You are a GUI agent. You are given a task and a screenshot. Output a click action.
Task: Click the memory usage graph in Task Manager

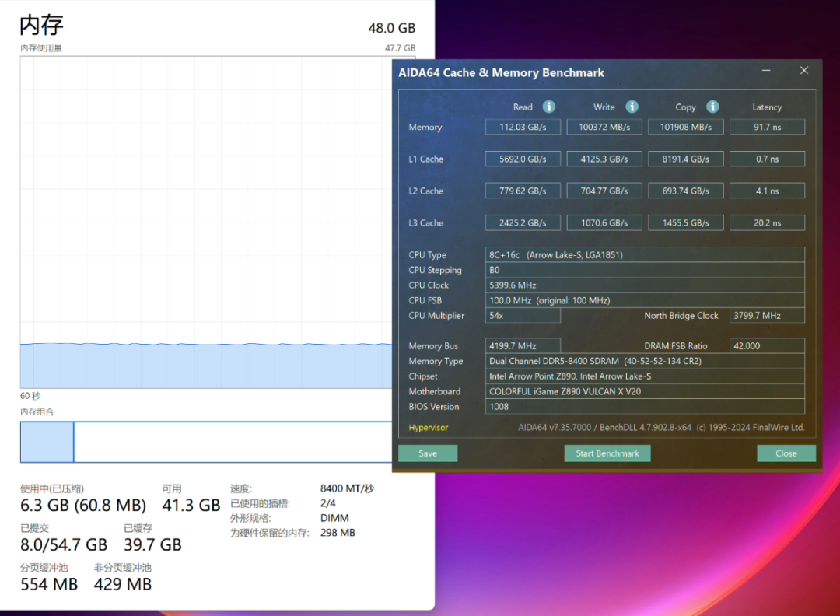(206, 222)
